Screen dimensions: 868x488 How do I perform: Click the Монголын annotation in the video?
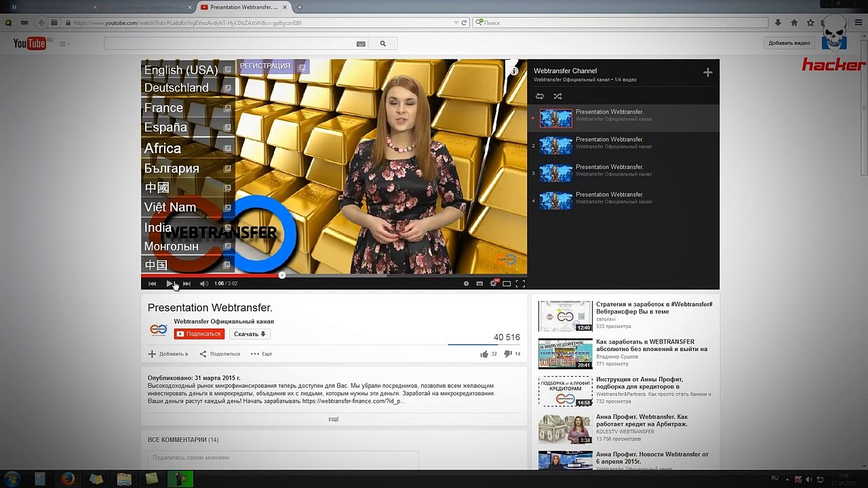pyautogui.click(x=188, y=247)
